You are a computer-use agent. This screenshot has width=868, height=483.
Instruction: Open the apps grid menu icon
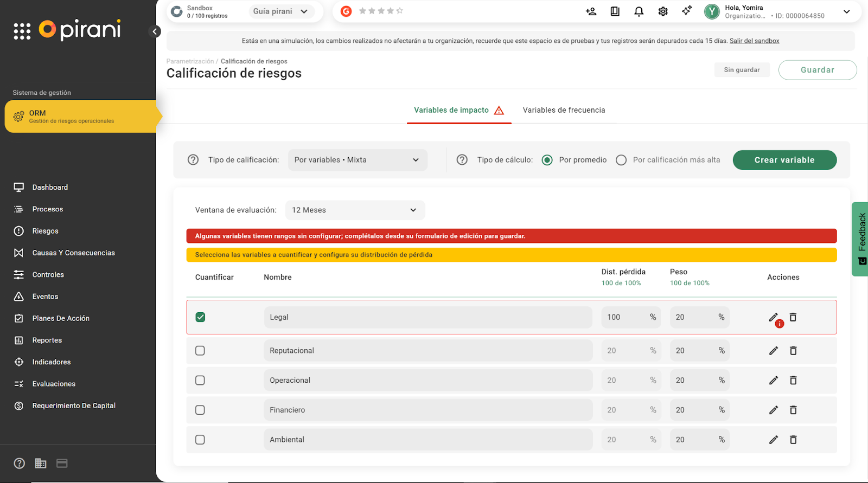22,31
